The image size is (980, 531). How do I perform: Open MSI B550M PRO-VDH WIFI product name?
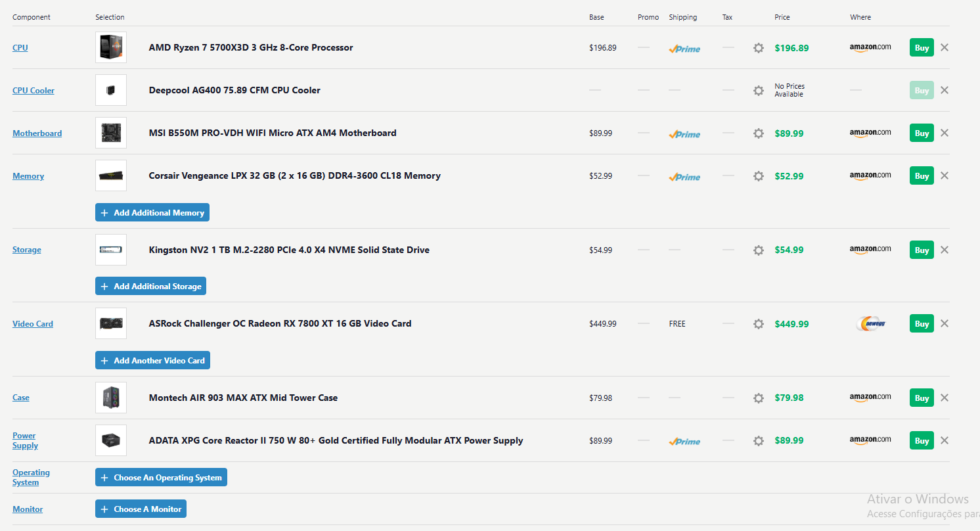[x=273, y=133]
